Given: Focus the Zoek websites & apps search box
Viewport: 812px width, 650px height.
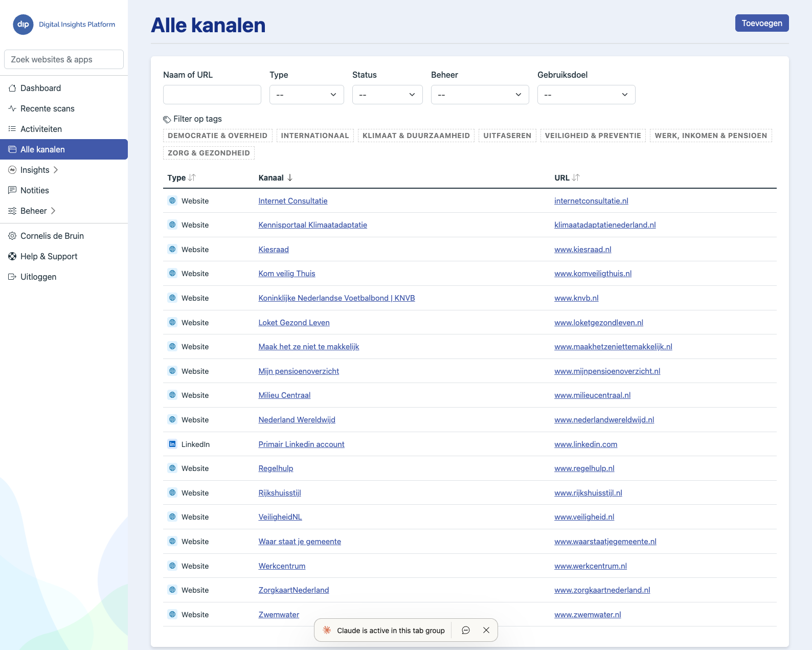Looking at the screenshot, I should tap(64, 59).
